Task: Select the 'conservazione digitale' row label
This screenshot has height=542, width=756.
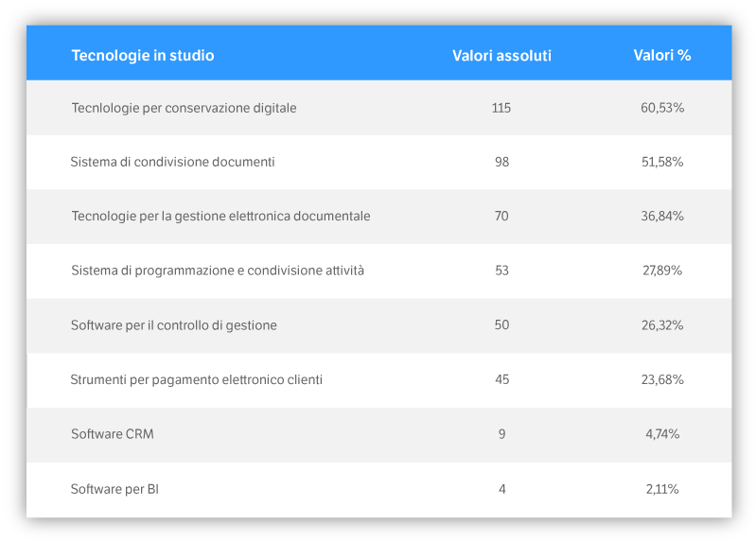Action: (184, 108)
